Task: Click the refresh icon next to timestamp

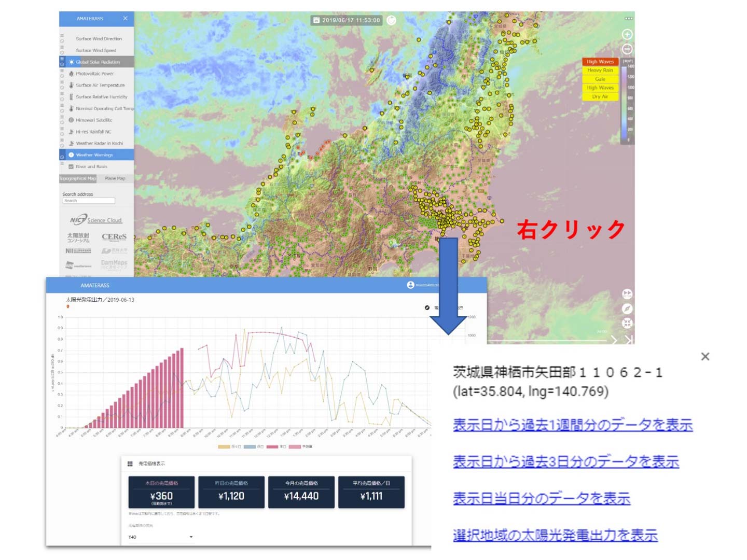Action: [x=392, y=20]
